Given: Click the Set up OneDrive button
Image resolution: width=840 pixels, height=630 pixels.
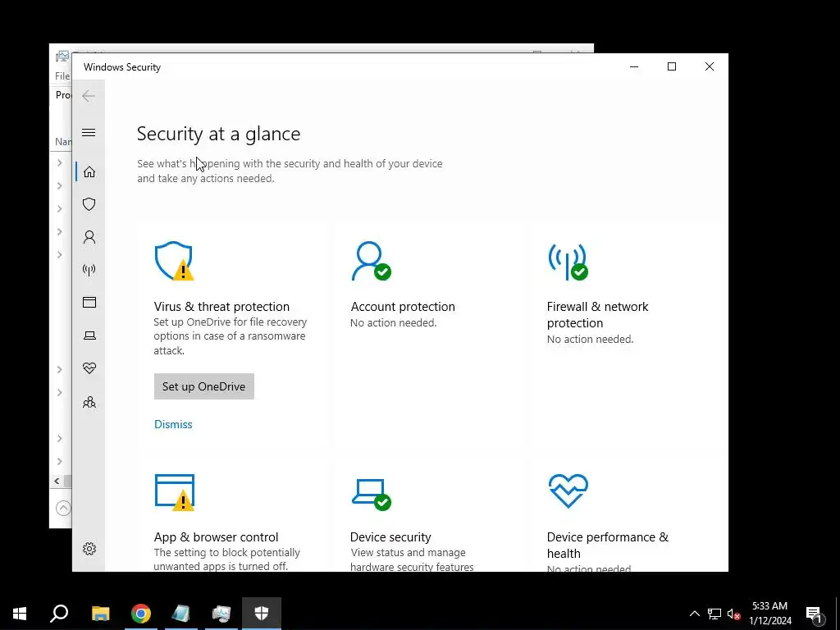Looking at the screenshot, I should tap(204, 386).
